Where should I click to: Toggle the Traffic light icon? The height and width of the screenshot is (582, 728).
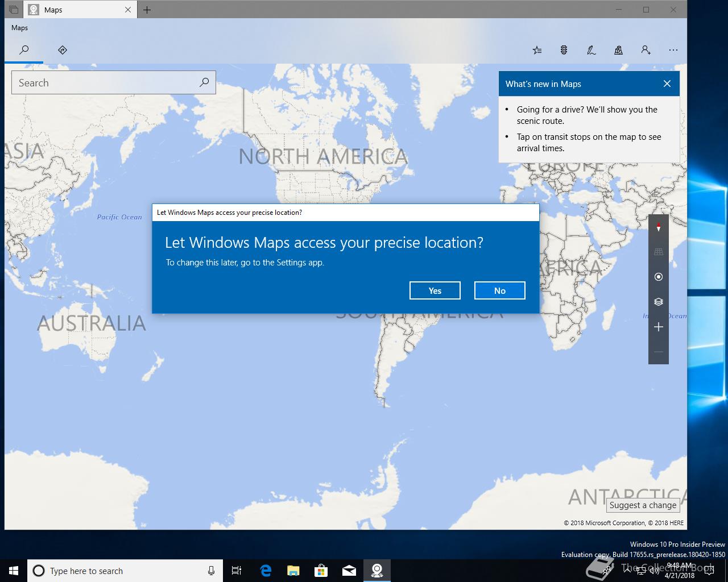564,50
